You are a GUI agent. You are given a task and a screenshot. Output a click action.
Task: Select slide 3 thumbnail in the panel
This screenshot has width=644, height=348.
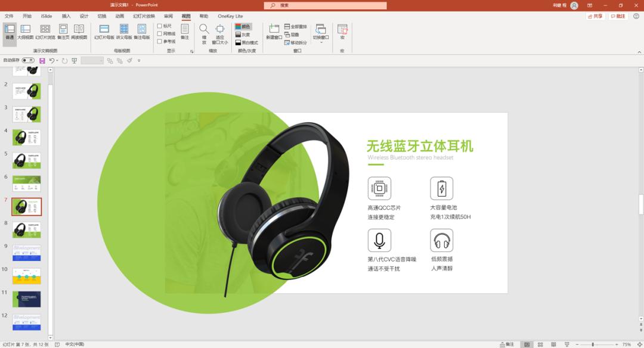click(x=25, y=113)
